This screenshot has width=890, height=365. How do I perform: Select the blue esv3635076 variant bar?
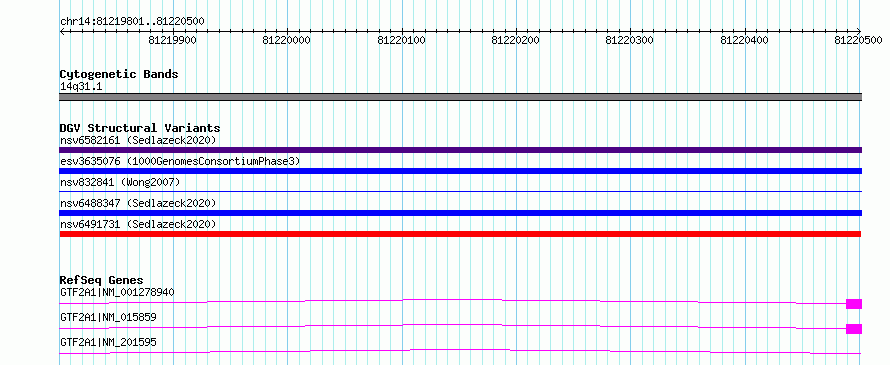[460, 171]
